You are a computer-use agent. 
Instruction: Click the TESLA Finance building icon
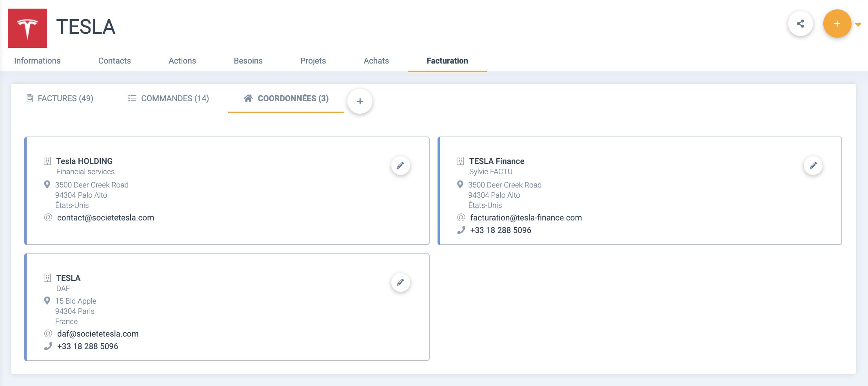(x=461, y=161)
